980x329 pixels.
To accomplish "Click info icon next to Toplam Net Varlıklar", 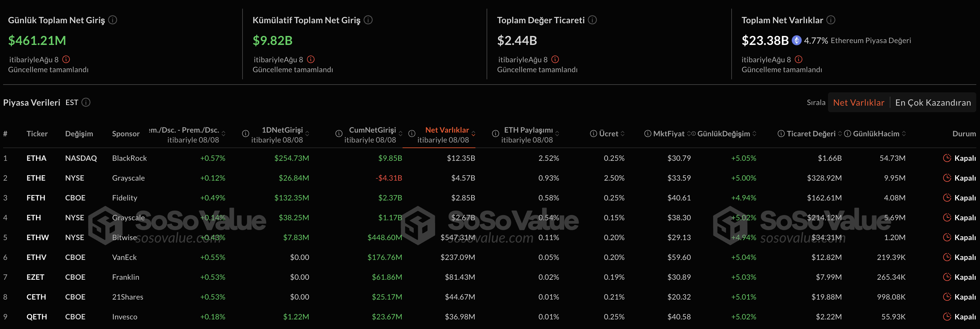I will click(831, 20).
